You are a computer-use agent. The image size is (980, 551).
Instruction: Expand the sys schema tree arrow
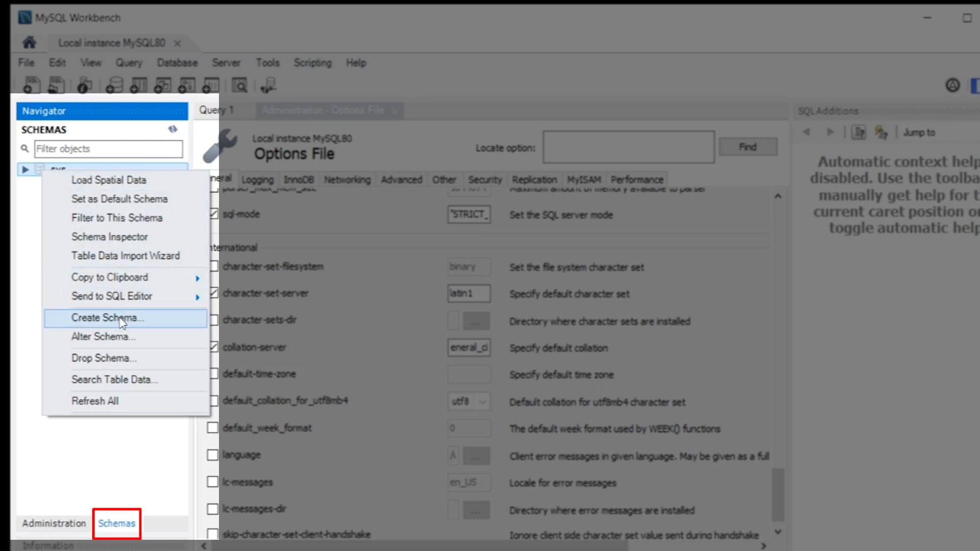[x=25, y=169]
